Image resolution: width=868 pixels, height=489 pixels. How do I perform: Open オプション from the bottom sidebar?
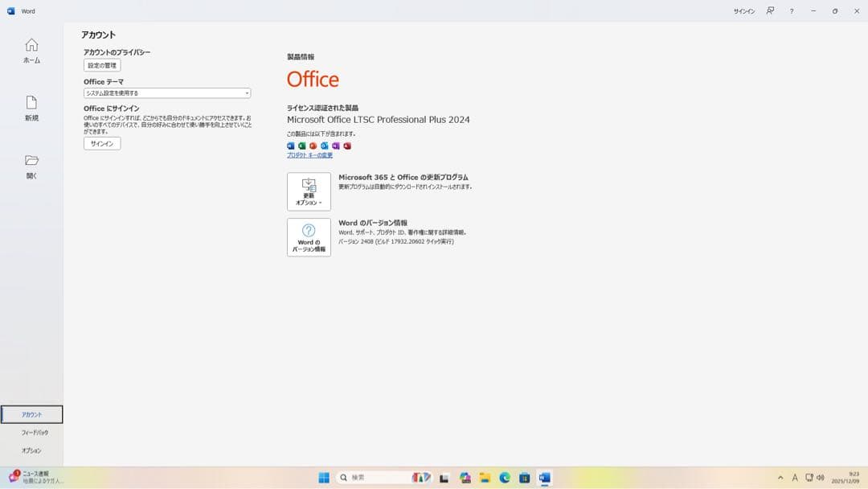[33, 450]
